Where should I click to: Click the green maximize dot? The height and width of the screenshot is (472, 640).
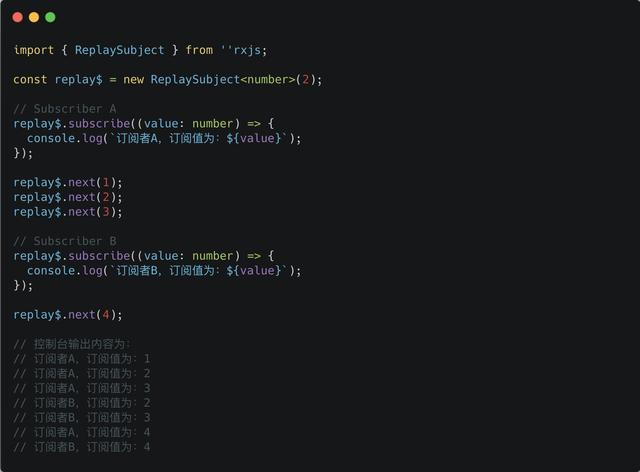click(x=50, y=17)
